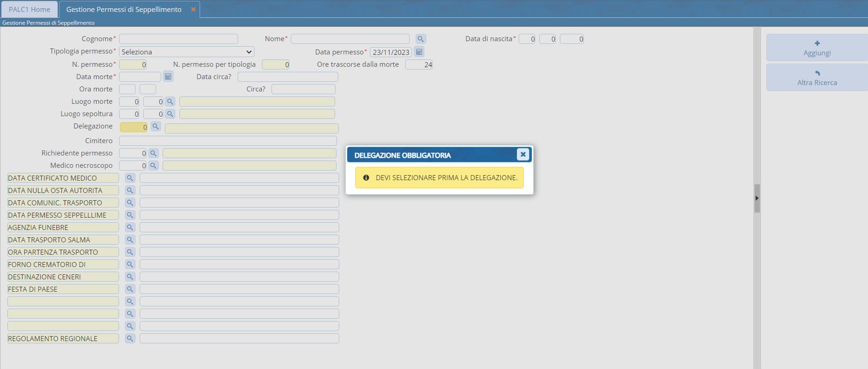This screenshot has height=369, width=868.
Task: Select Gestione Permessi di Seppellimento tab
Action: [x=124, y=9]
